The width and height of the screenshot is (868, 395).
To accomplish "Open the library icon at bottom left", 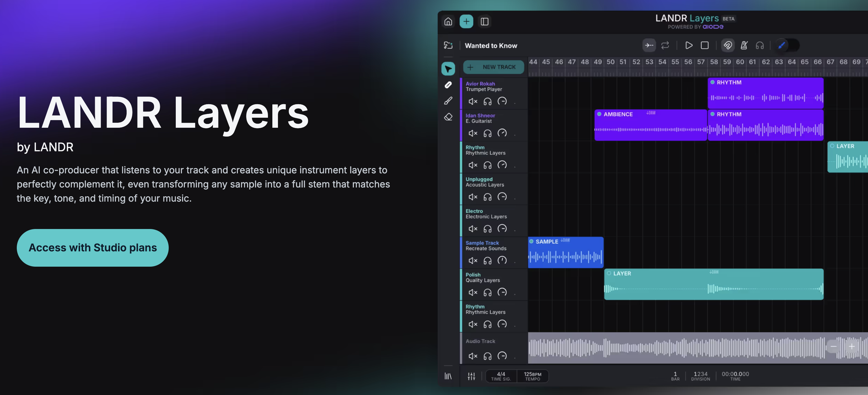I will [448, 376].
